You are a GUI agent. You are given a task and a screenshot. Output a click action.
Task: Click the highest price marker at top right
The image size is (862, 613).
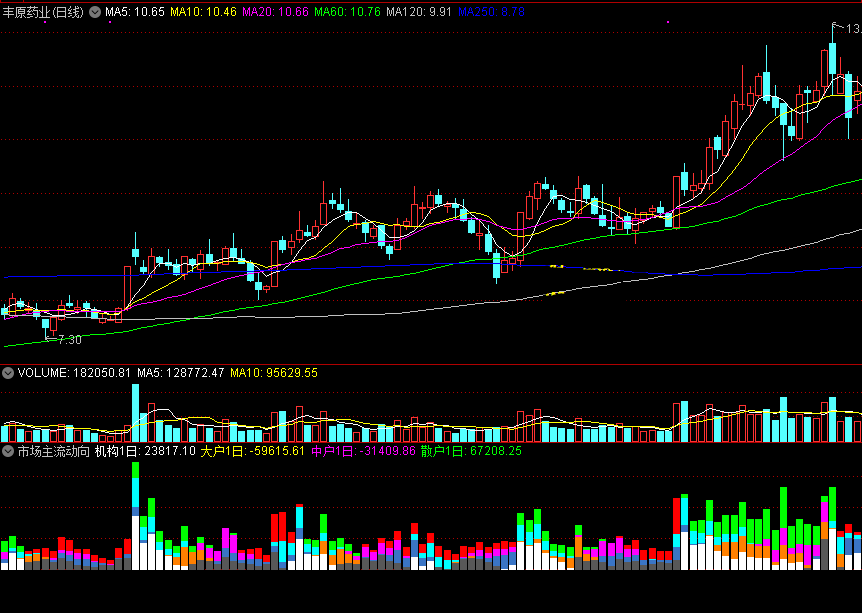click(x=847, y=28)
